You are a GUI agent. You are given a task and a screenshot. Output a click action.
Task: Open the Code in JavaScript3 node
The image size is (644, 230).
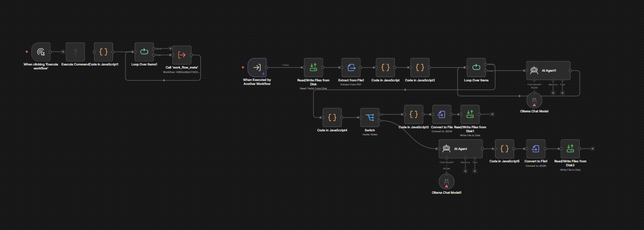tap(414, 114)
